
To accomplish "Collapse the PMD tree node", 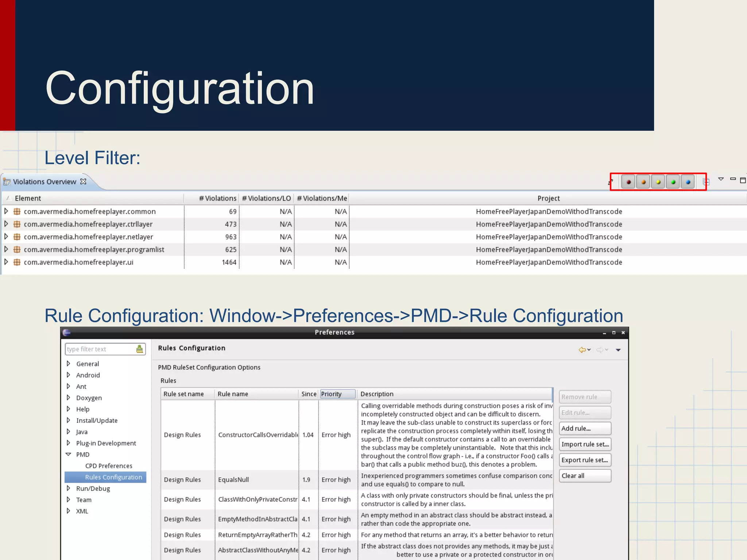I will [x=68, y=454].
